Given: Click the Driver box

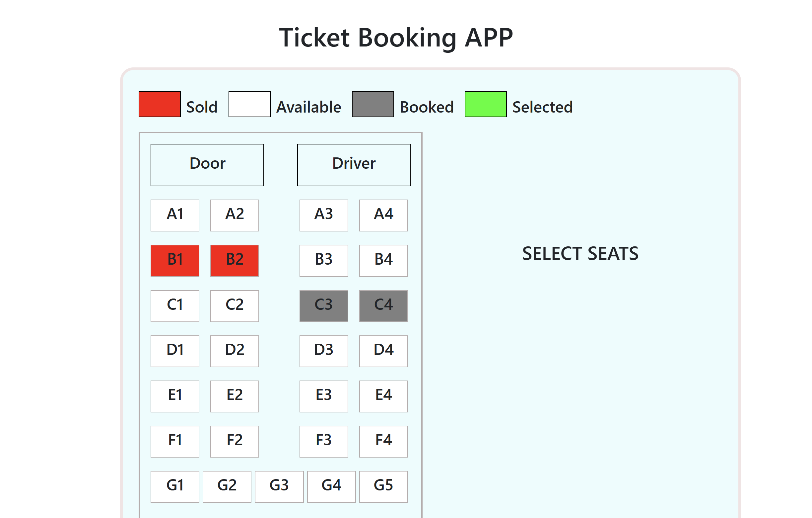Looking at the screenshot, I should 354,165.
